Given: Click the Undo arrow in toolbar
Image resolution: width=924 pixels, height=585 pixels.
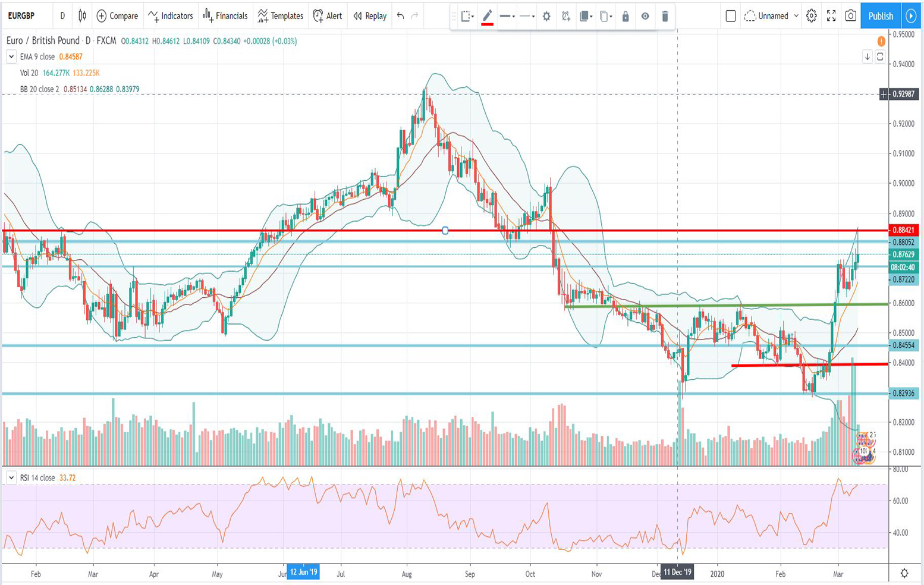Looking at the screenshot, I should (401, 16).
